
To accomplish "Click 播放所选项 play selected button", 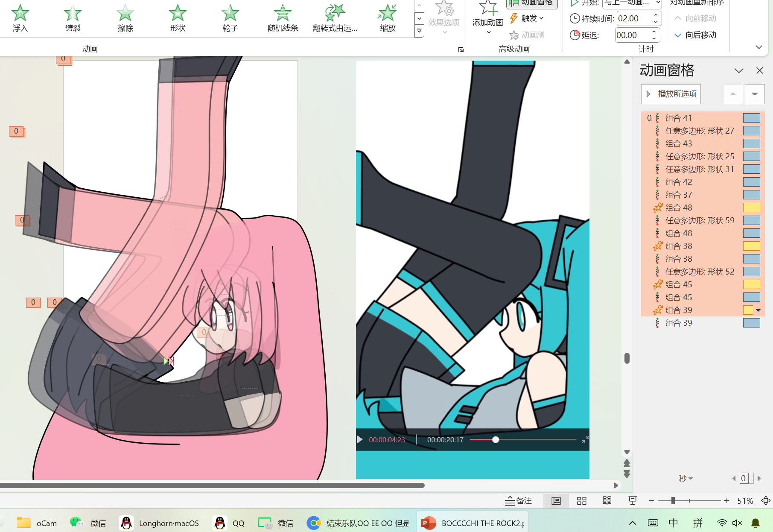I will pos(671,94).
